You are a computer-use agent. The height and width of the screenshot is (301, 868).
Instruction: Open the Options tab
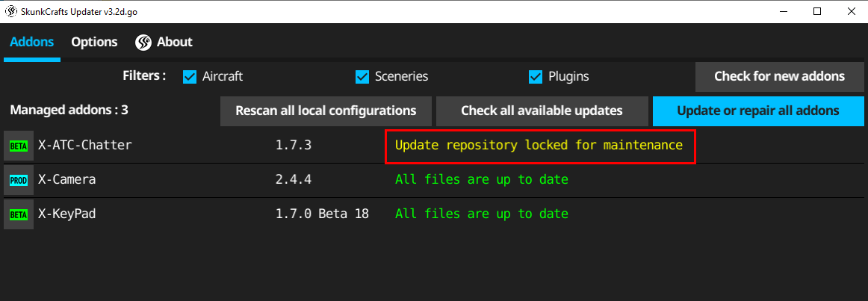click(94, 43)
